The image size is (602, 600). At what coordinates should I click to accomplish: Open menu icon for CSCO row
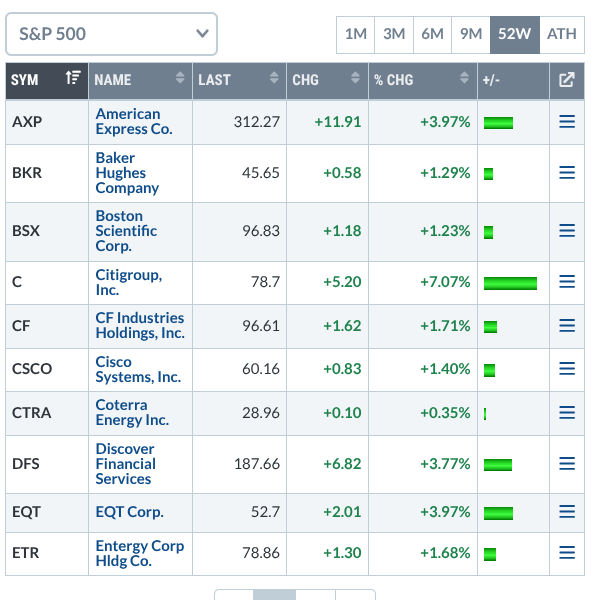(x=567, y=369)
